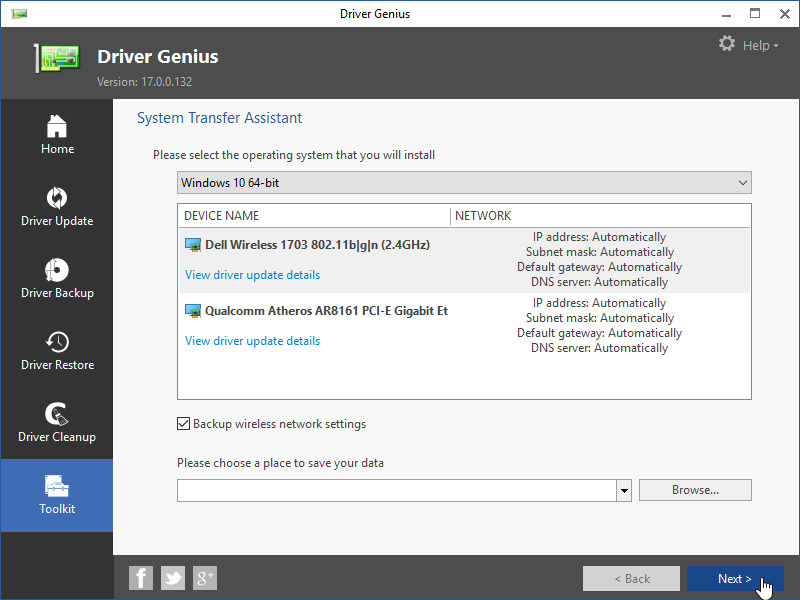This screenshot has height=600, width=800.
Task: Click Qualcomm's 'IP address: Automatically' text
Action: (599, 303)
